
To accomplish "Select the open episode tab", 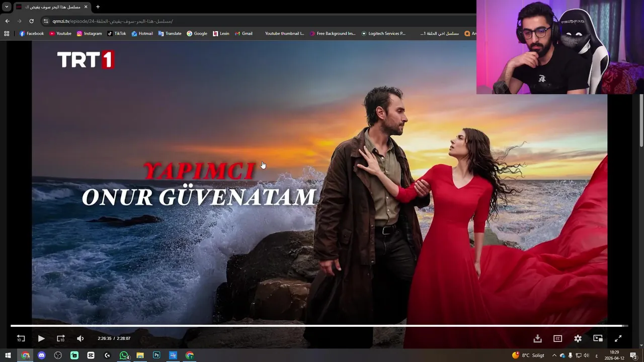I will click(51, 7).
